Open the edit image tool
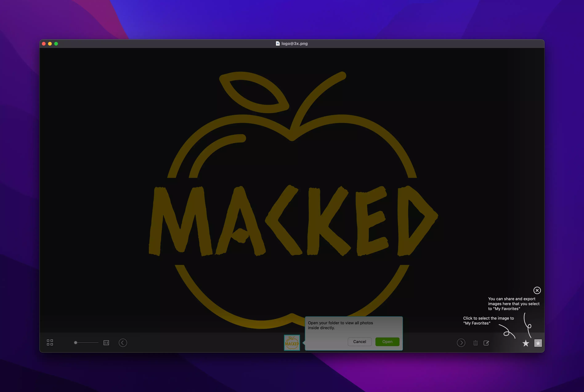Image resolution: width=584 pixels, height=392 pixels. coord(486,343)
